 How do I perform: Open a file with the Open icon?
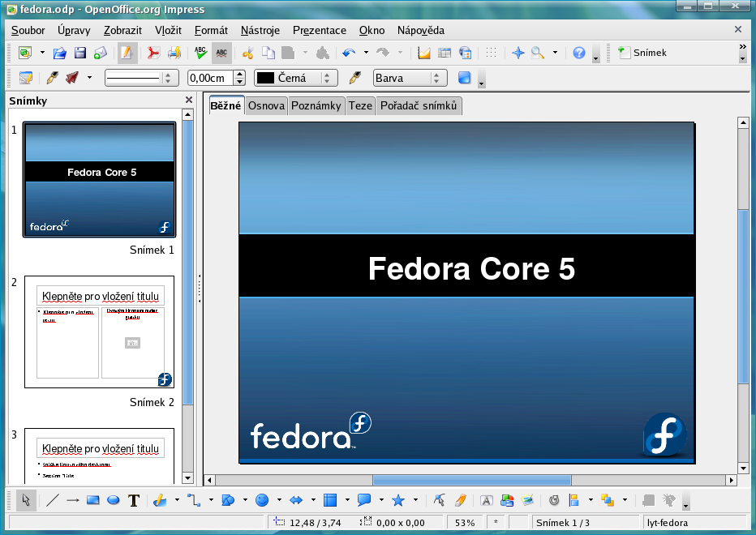[59, 53]
